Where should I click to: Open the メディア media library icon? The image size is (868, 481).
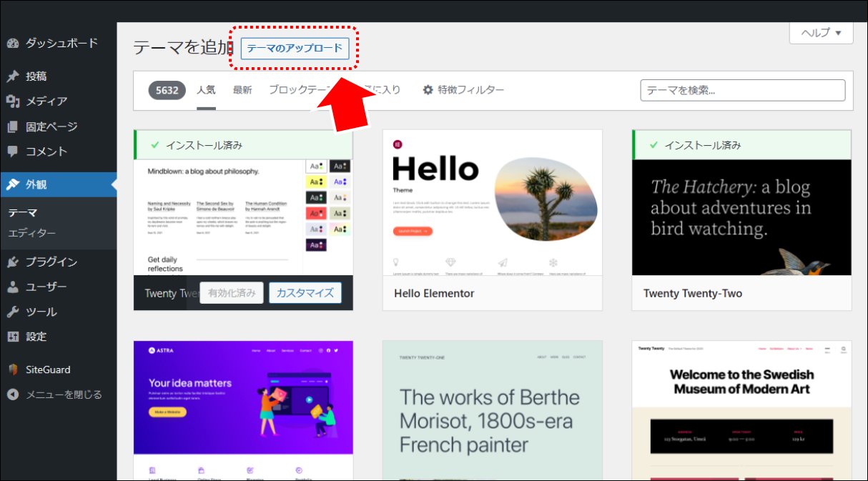(x=13, y=101)
